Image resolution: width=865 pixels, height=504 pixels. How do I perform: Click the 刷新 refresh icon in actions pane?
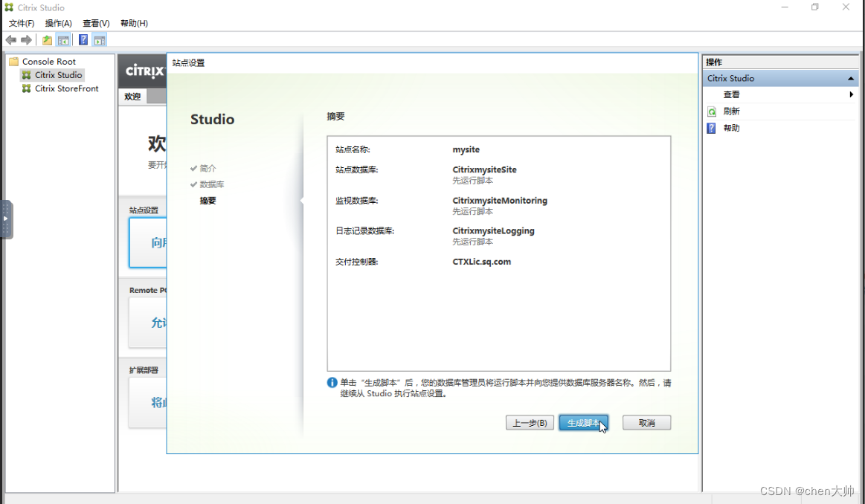click(x=712, y=112)
